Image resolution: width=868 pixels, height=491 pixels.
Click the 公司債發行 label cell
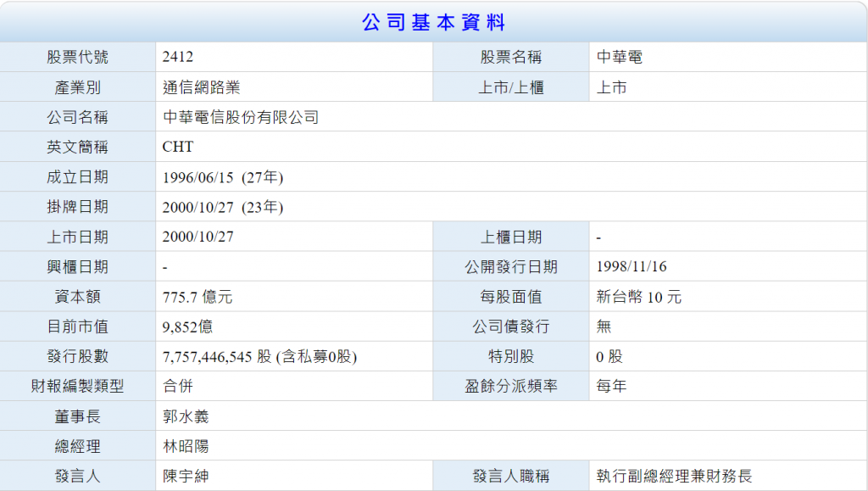pos(510,326)
